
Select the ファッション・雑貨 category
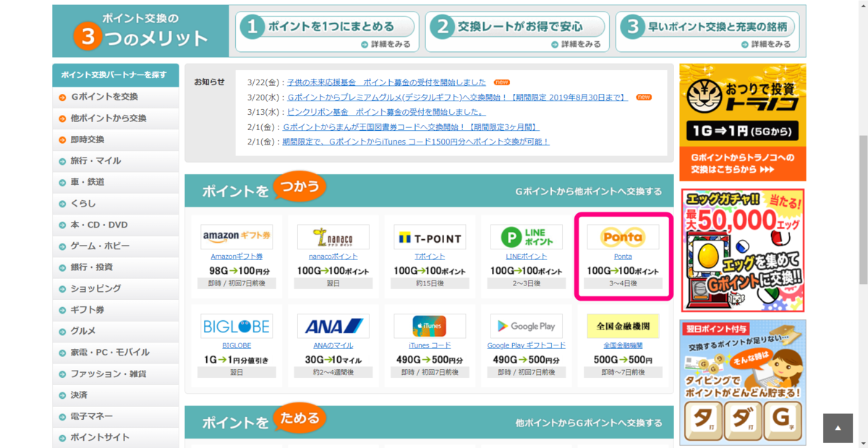116,374
